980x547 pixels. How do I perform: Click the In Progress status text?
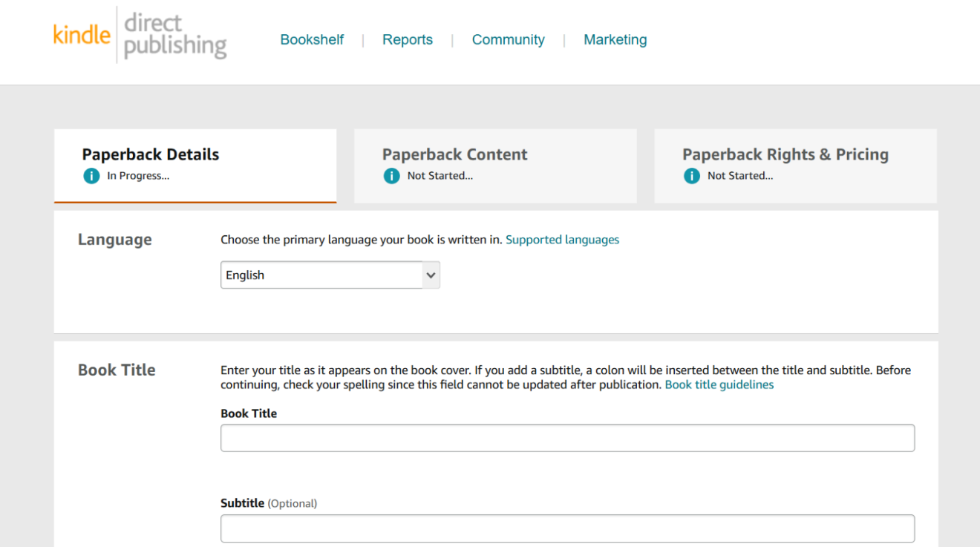(x=138, y=176)
